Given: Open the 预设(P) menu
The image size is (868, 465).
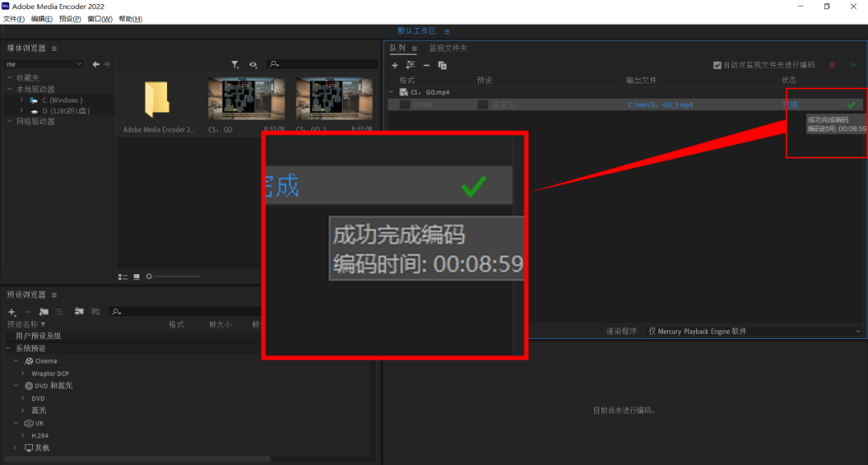Looking at the screenshot, I should click(70, 19).
